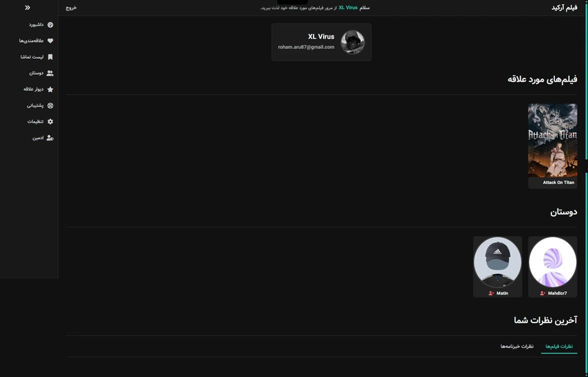This screenshot has width=588, height=377.
Task: Select the friends people icon in sidebar
Action: [x=50, y=73]
